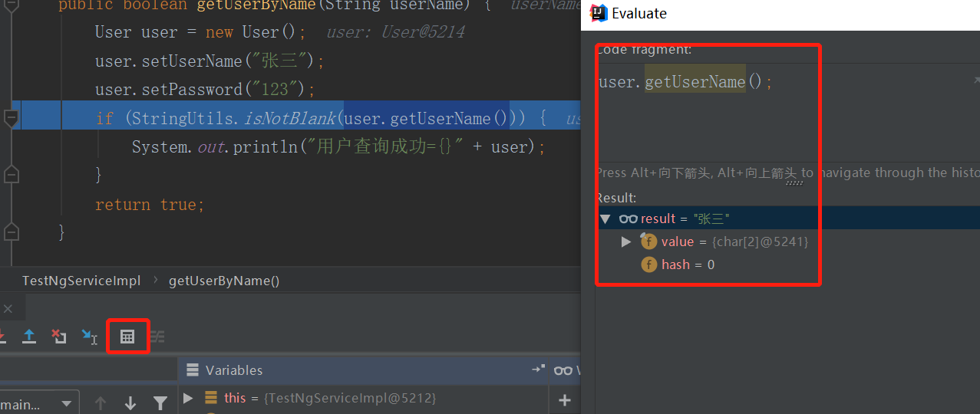Image resolution: width=980 pixels, height=414 pixels.
Task: Click the Evaluate dialog title
Action: click(x=639, y=13)
